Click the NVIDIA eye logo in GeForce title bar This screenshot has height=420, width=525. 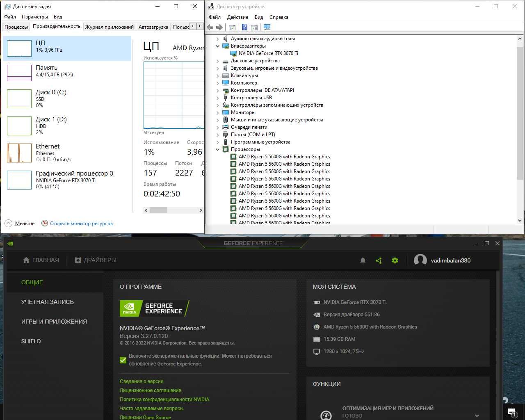(x=10, y=243)
